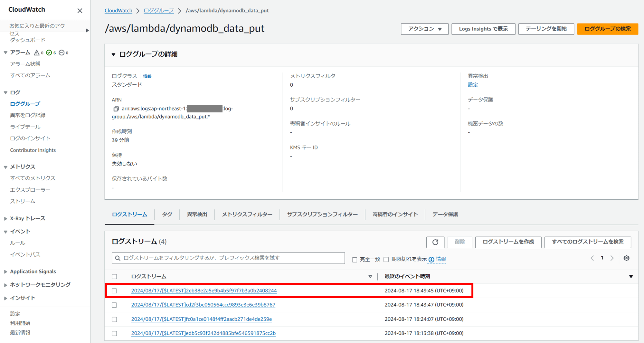
Task: Sort by ログストリーム column arrow
Action: (x=370, y=277)
